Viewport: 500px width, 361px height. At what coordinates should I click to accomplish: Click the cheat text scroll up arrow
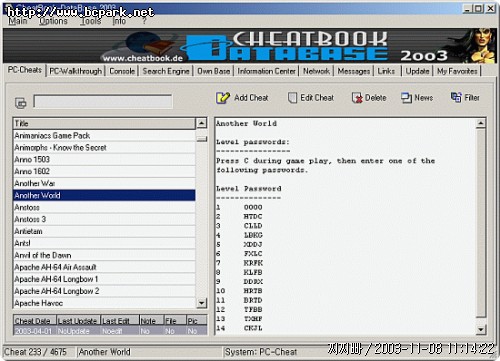coord(480,123)
